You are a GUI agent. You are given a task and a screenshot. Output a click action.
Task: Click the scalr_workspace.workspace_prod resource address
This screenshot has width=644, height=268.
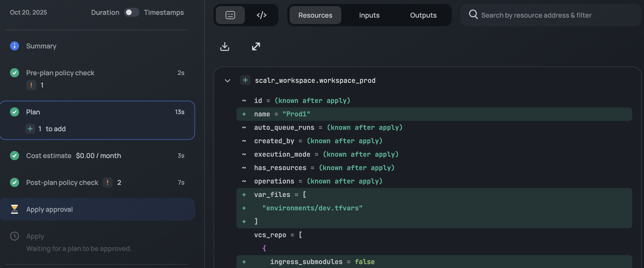coord(315,81)
